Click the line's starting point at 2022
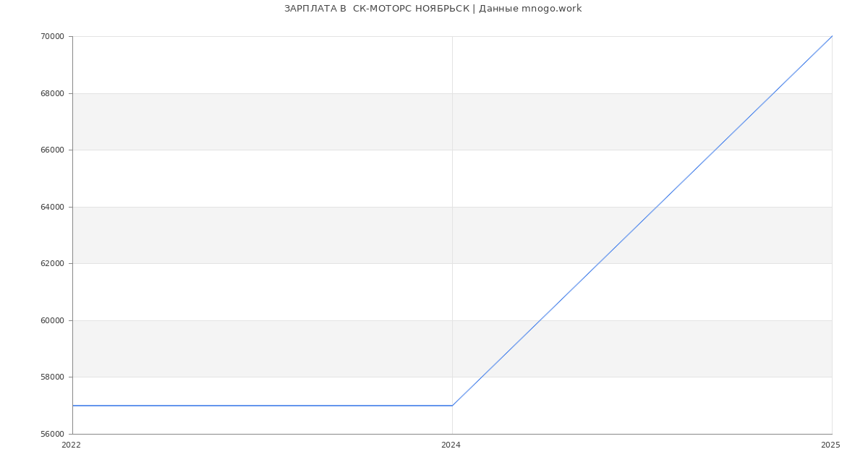This screenshot has width=868, height=470. 73,406
